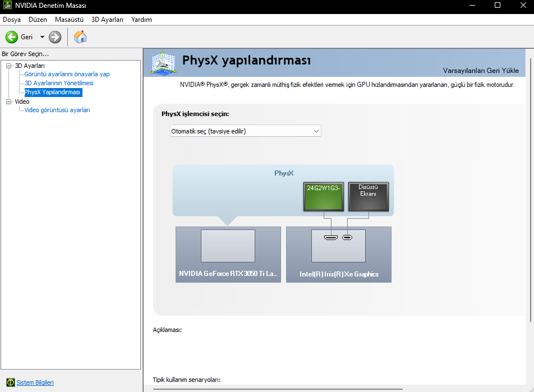Open Video görüntüsü ayarları

point(57,110)
